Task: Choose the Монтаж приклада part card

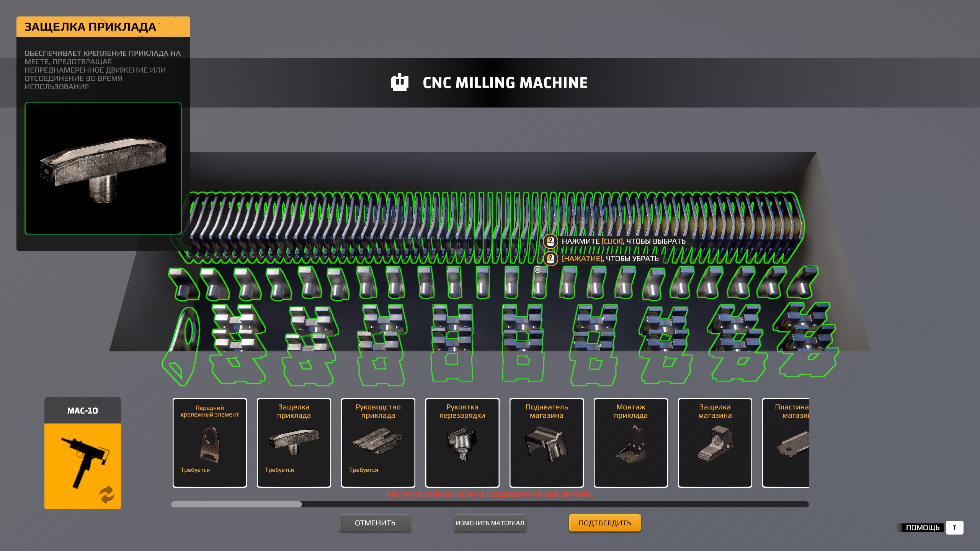Action: [x=630, y=443]
